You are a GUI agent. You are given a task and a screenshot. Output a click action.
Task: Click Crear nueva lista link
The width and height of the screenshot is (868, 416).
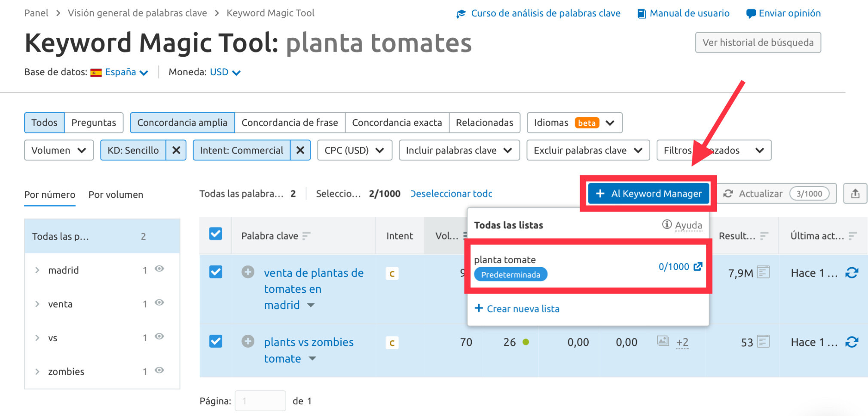[517, 308]
